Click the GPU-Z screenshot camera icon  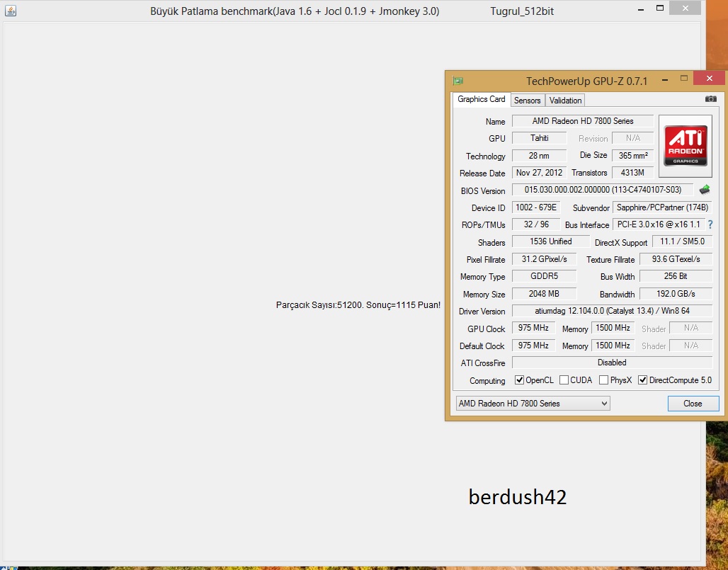click(710, 99)
